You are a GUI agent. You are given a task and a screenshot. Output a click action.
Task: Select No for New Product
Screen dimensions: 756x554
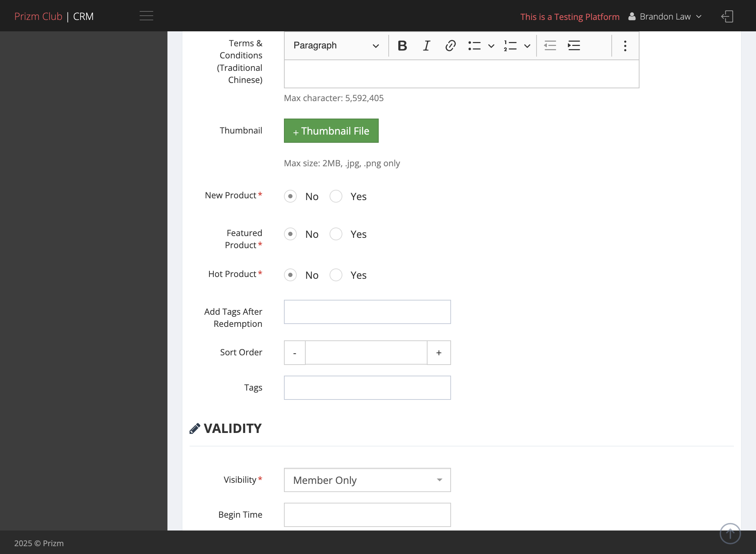click(x=290, y=196)
